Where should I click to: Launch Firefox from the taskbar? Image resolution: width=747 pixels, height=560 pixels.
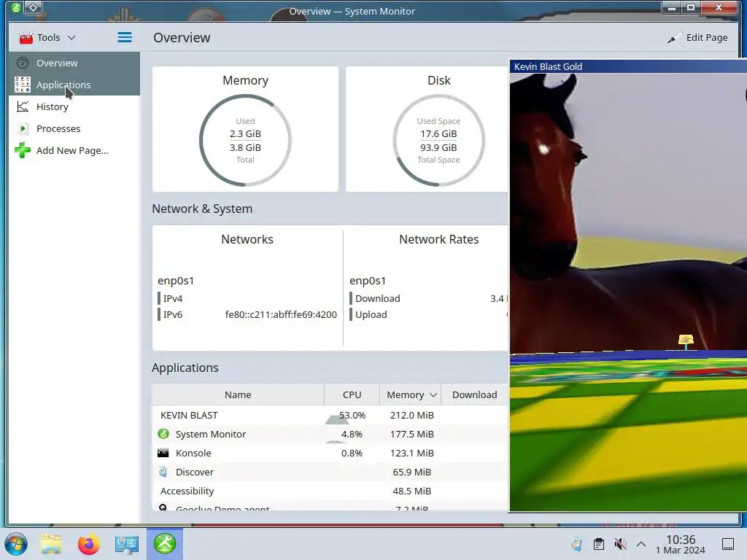pyautogui.click(x=88, y=544)
